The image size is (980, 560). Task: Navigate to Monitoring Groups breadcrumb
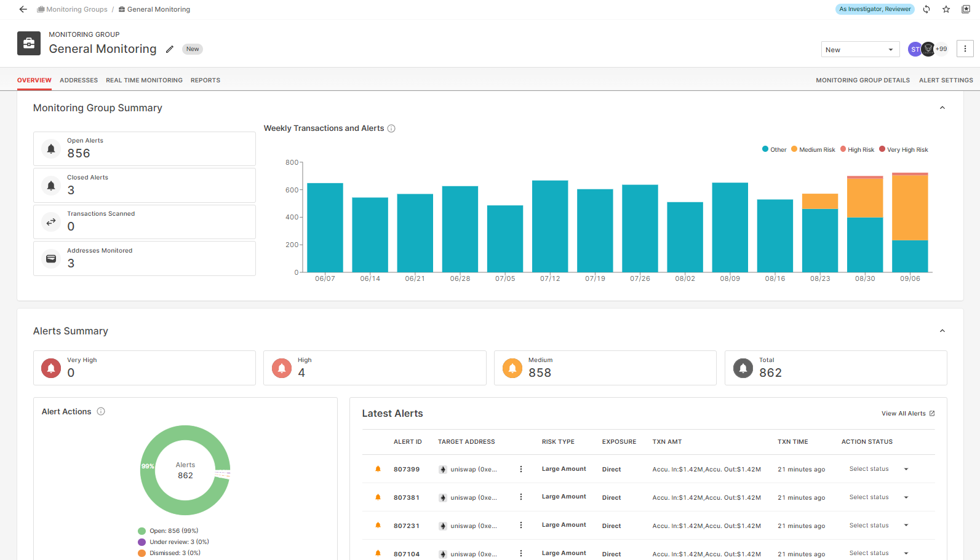pyautogui.click(x=73, y=9)
